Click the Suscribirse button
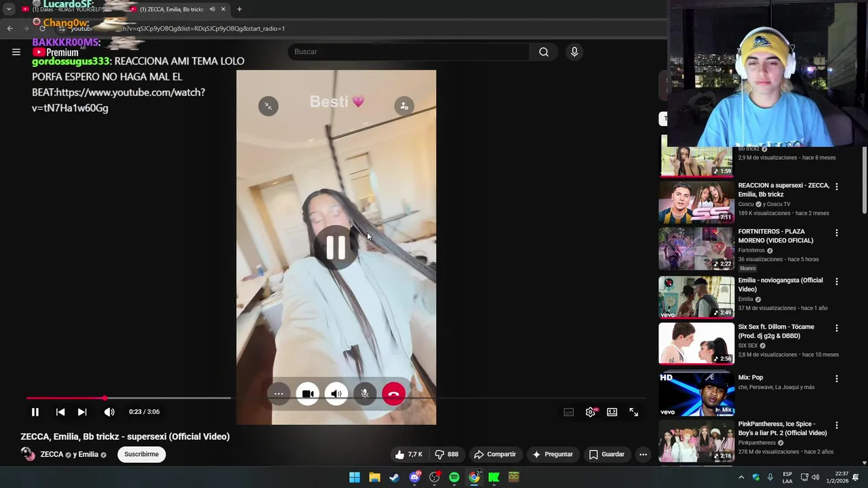Image resolution: width=868 pixels, height=488 pixels. (x=141, y=454)
